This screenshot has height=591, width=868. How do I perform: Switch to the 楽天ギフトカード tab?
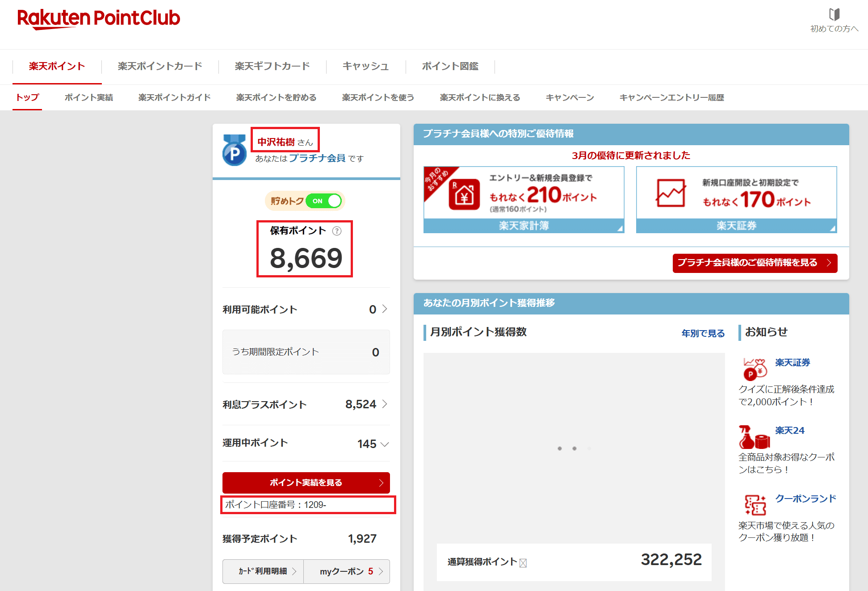(271, 66)
